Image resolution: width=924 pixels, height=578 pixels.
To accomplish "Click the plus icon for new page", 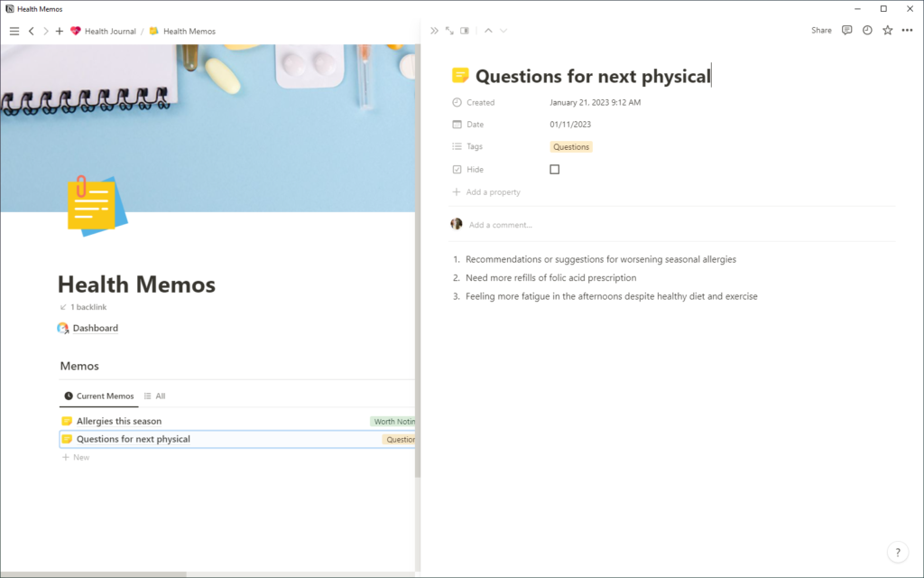I will [60, 31].
